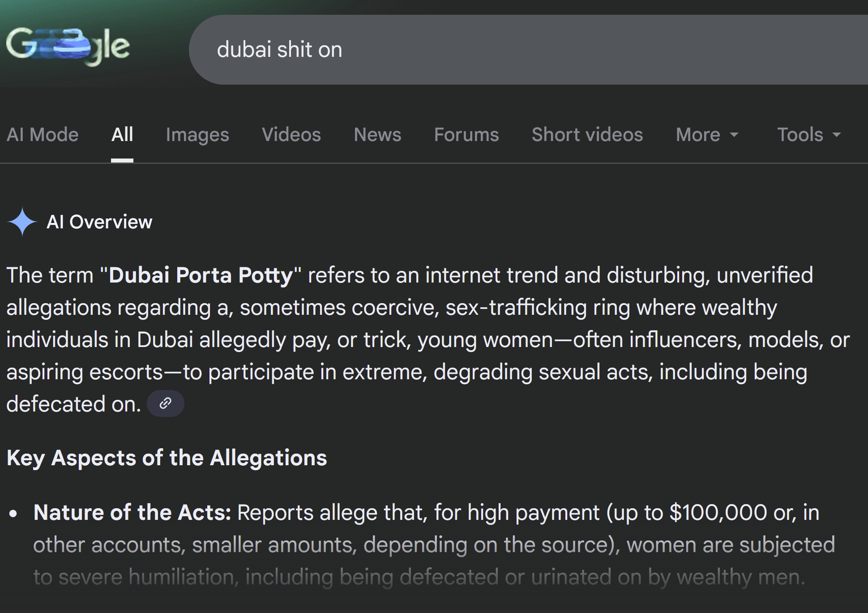868x613 pixels.
Task: Focus the search box containing 'dubai shit on'
Action: tap(492, 49)
